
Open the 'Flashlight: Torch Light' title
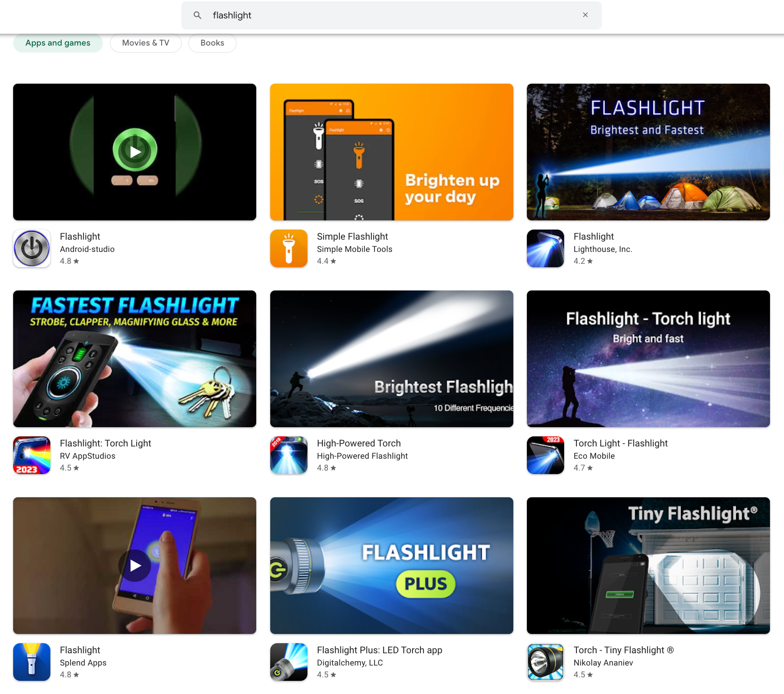coord(106,443)
